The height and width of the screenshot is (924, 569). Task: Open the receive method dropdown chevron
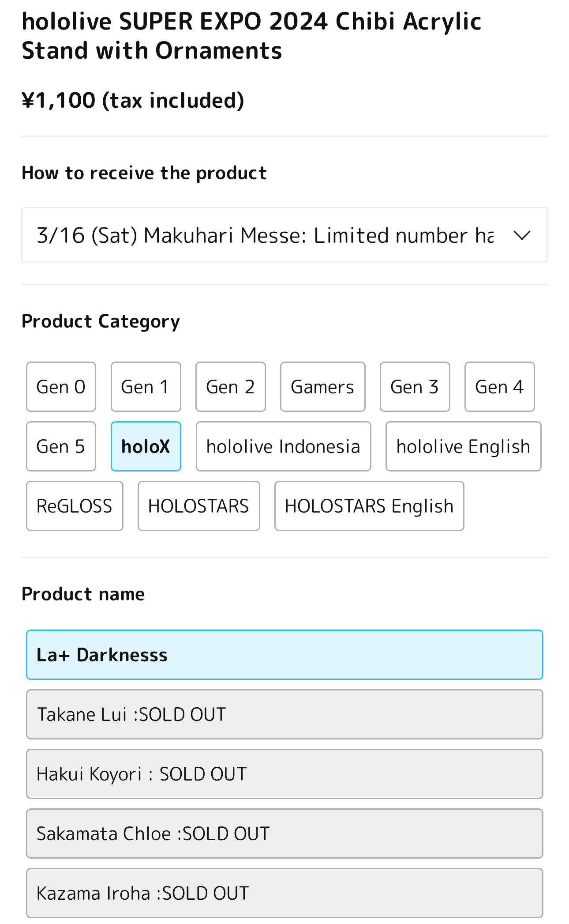click(x=522, y=235)
